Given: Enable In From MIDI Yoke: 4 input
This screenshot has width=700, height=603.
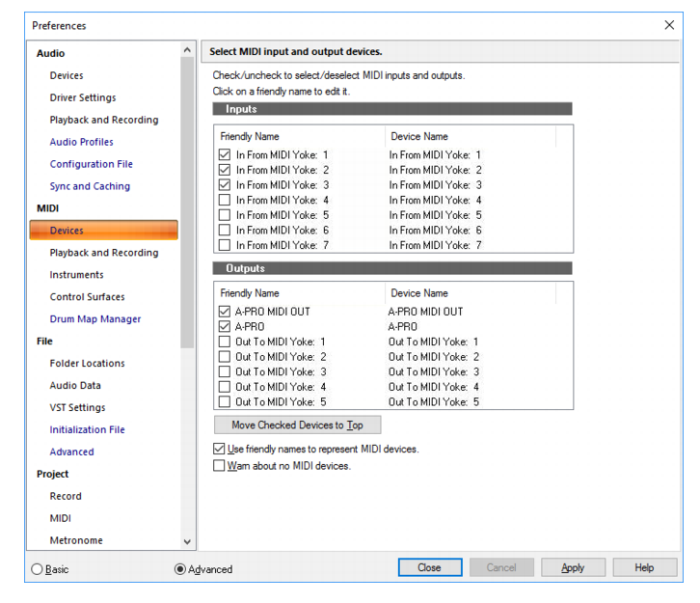Looking at the screenshot, I should 225,200.
